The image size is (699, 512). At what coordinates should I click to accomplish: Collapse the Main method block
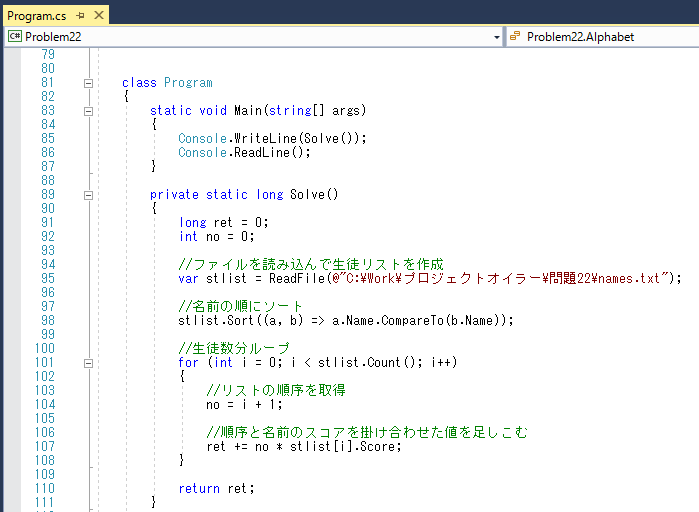(88, 111)
